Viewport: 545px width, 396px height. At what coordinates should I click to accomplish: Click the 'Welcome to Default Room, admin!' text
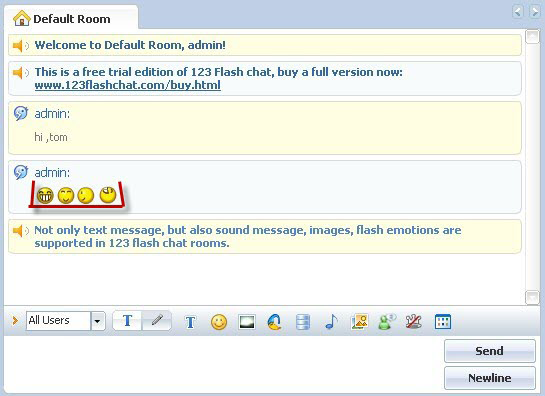130,45
